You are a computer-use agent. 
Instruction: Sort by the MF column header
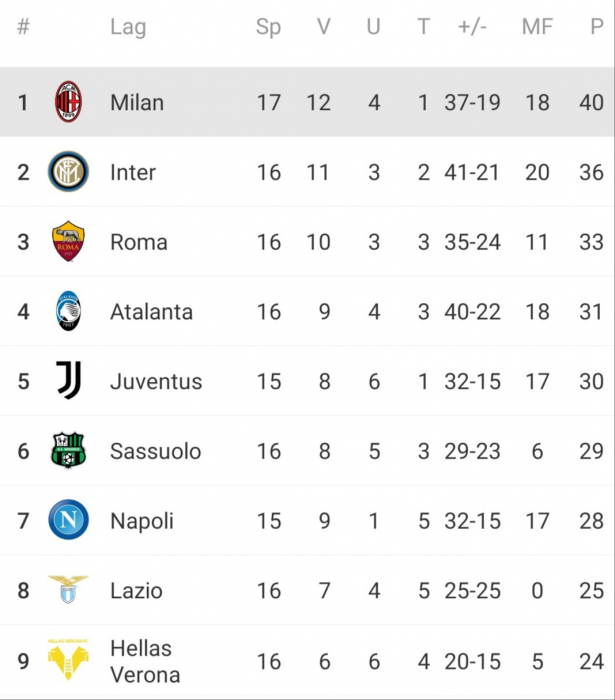pyautogui.click(x=537, y=27)
